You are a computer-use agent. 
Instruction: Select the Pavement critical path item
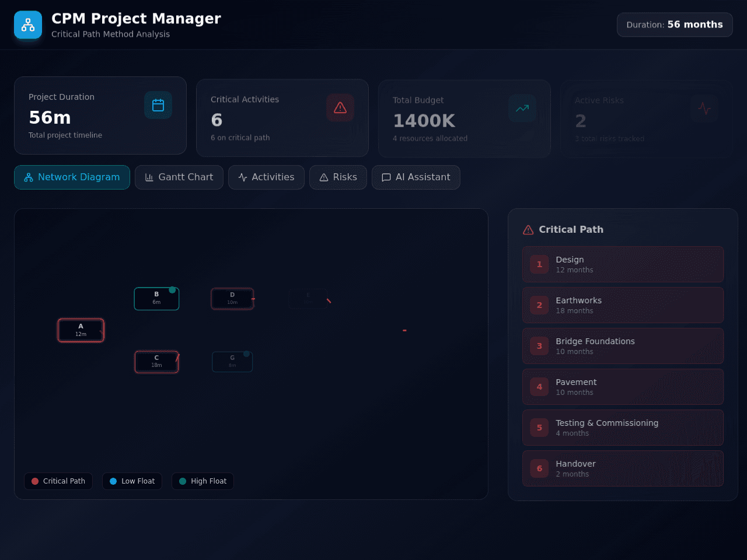(623, 387)
